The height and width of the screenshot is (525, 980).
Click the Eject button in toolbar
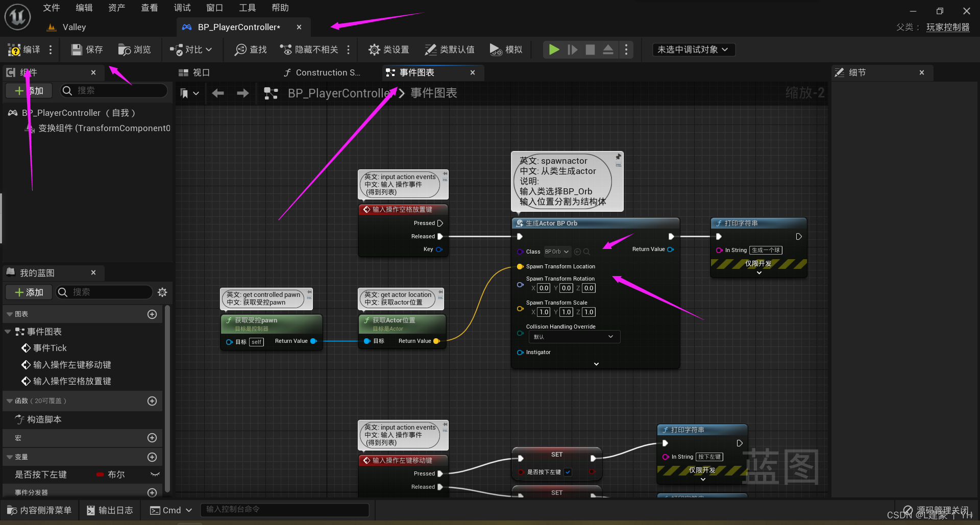tap(608, 49)
